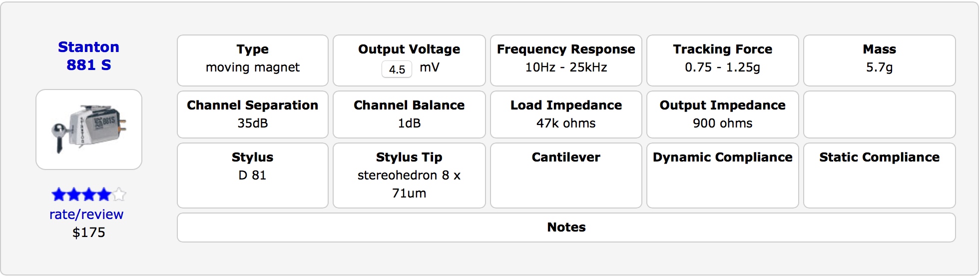The height and width of the screenshot is (276, 980).
Task: Select the Notes section bar
Action: point(566,227)
